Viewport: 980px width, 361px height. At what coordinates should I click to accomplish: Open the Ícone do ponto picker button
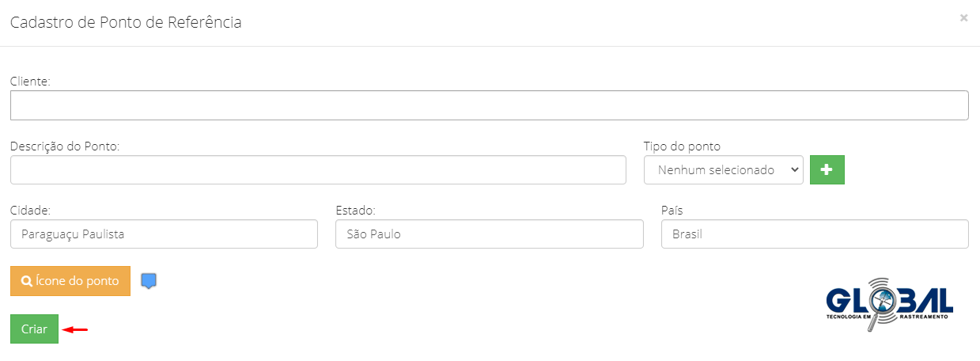click(70, 281)
